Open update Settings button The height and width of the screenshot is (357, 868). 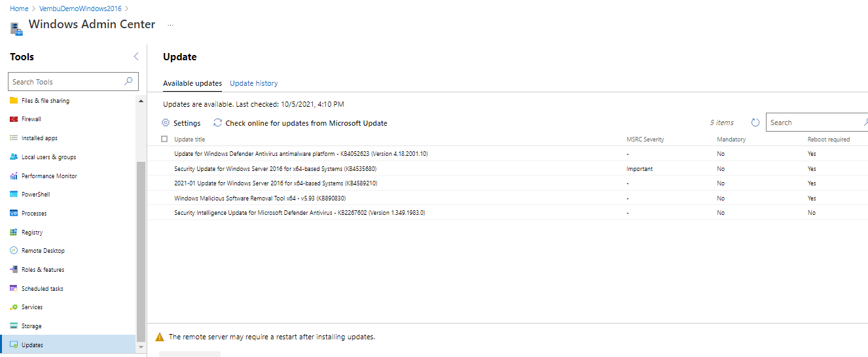(181, 123)
